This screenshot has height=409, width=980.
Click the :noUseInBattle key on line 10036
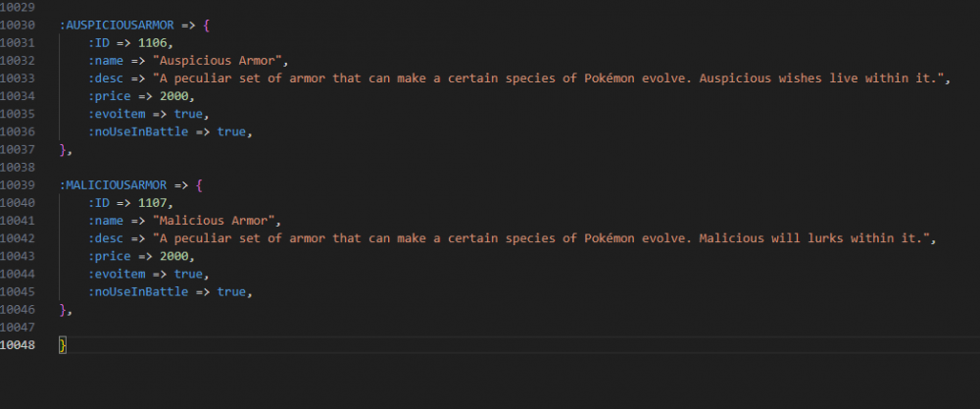pos(137,132)
